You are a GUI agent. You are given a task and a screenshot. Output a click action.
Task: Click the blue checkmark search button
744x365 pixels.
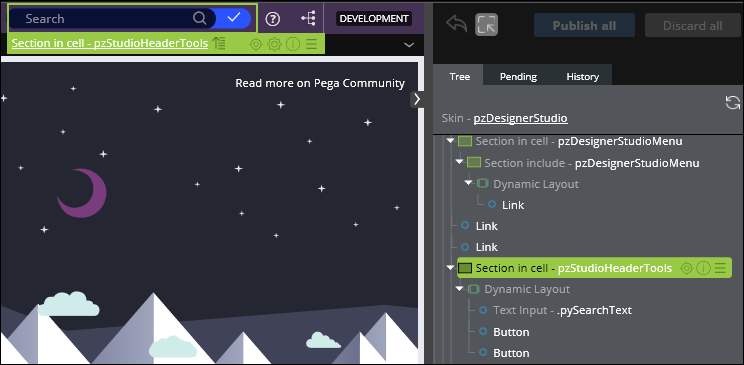[233, 18]
